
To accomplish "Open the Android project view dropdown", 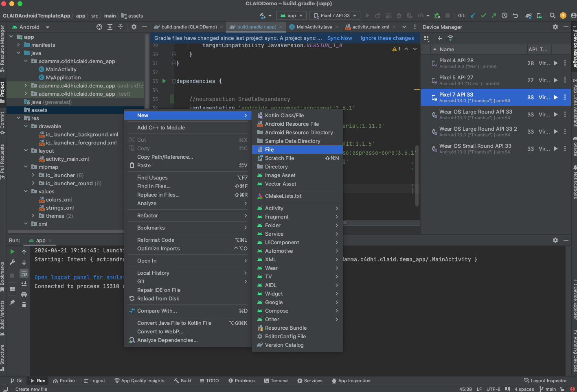I will point(31,27).
